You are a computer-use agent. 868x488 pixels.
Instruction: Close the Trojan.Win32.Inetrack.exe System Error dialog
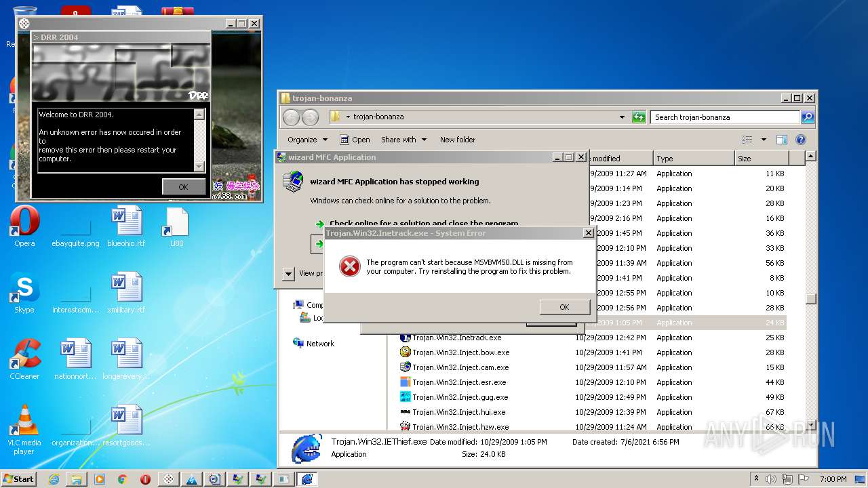(x=588, y=232)
